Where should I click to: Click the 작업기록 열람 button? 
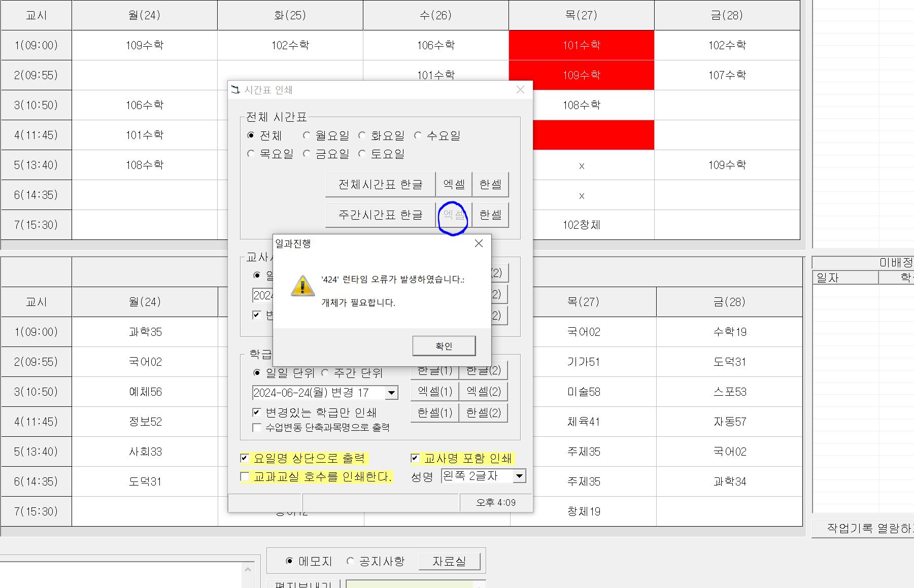point(863,528)
